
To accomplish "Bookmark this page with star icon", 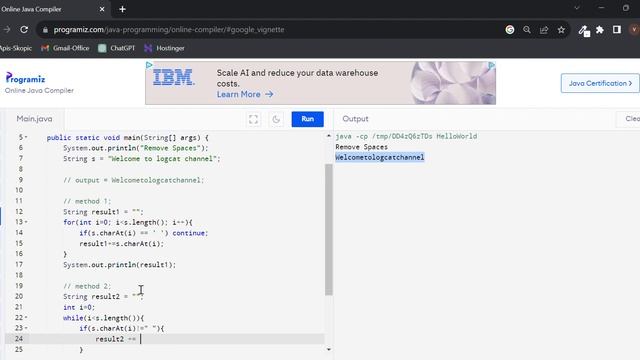I will pos(561,29).
